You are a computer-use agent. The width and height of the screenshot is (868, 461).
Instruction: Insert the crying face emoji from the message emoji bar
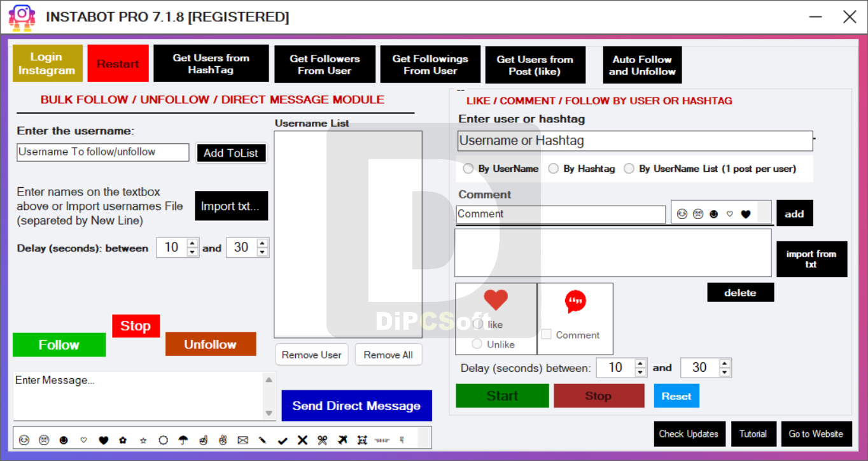[x=44, y=440]
